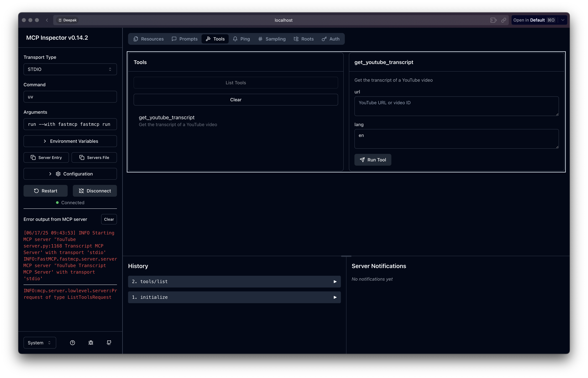Click the extensions icon in title bar

[493, 20]
